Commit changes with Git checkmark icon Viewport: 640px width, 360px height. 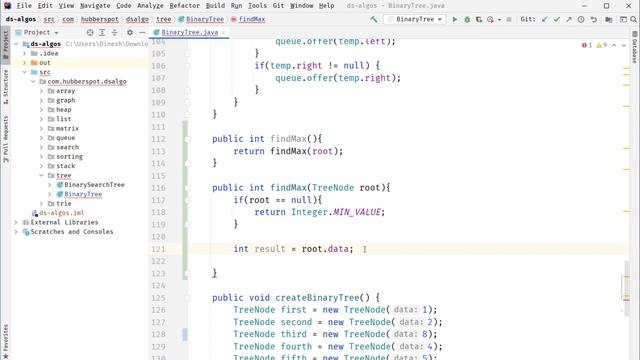pyautogui.click(x=557, y=19)
